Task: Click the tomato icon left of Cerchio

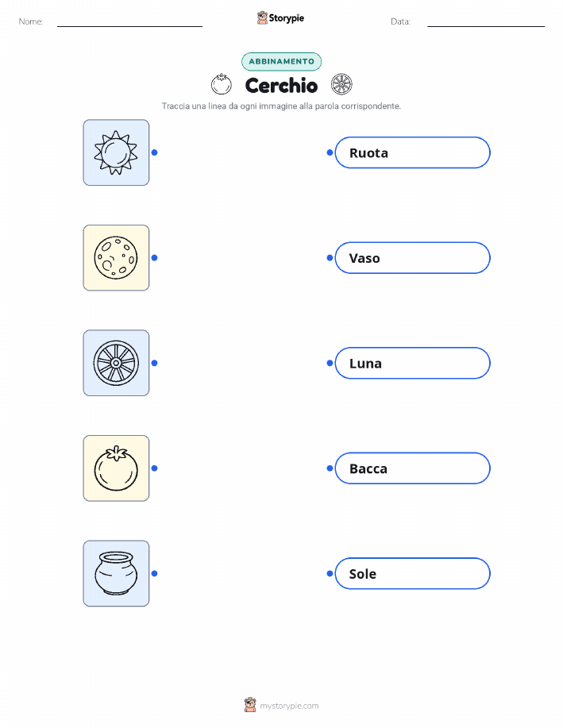Action: point(222,84)
